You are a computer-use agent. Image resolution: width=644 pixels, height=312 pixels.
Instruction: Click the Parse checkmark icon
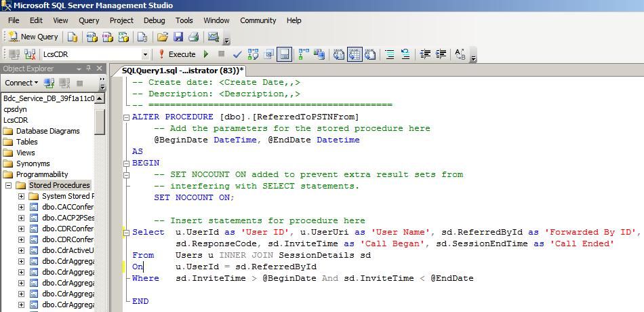[237, 54]
